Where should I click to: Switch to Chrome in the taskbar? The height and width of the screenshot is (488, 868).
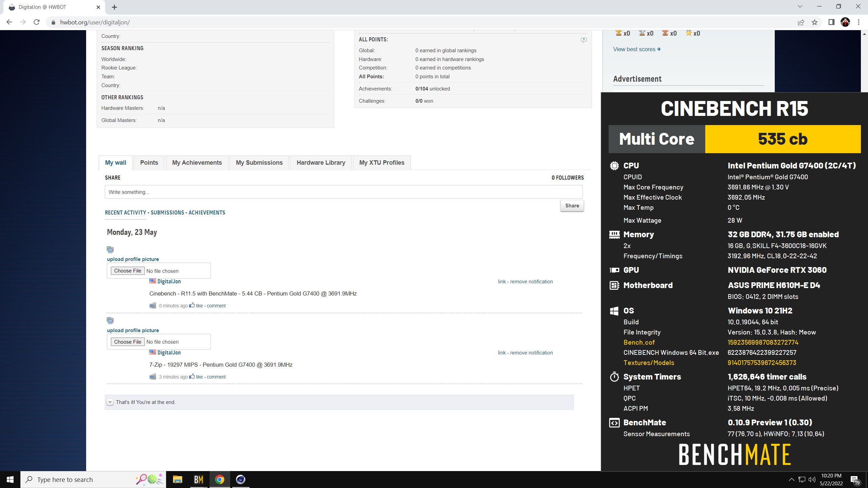tap(219, 480)
